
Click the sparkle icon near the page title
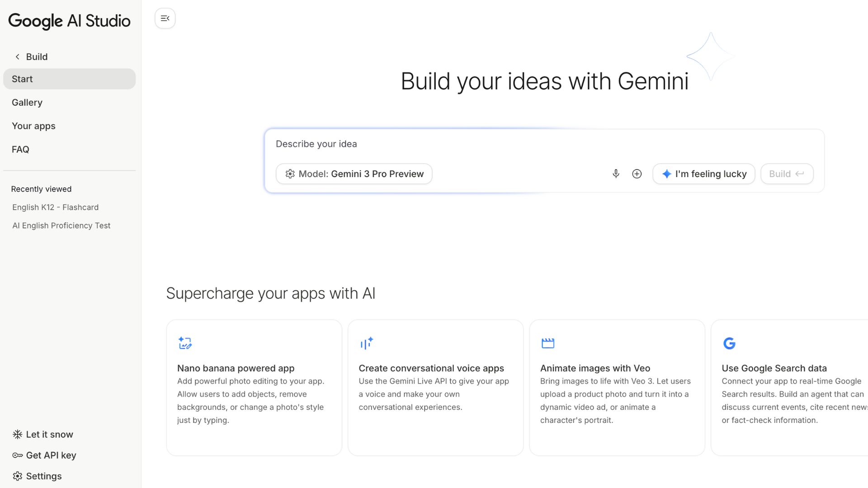tap(711, 56)
